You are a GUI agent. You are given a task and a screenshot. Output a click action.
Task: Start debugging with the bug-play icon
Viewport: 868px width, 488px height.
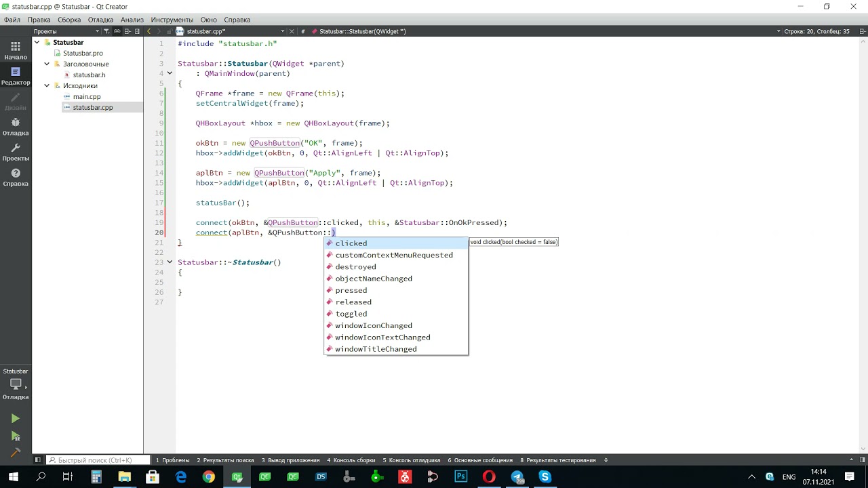(x=15, y=436)
